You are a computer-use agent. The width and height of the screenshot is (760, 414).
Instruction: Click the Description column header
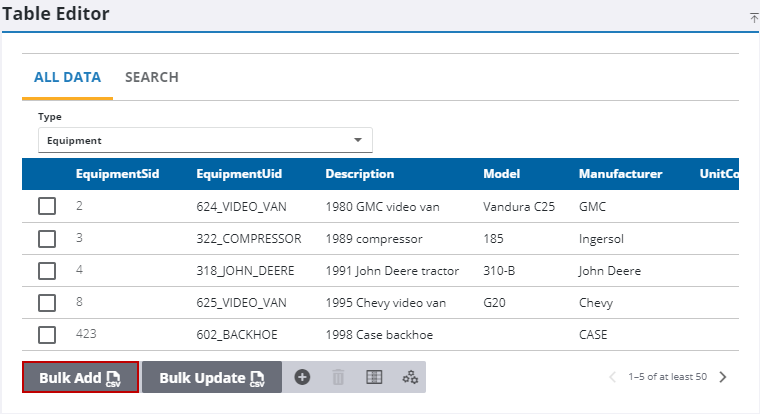pyautogui.click(x=359, y=174)
